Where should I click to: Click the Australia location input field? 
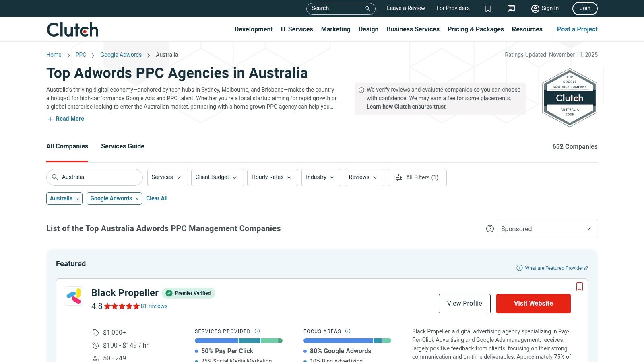(x=95, y=177)
